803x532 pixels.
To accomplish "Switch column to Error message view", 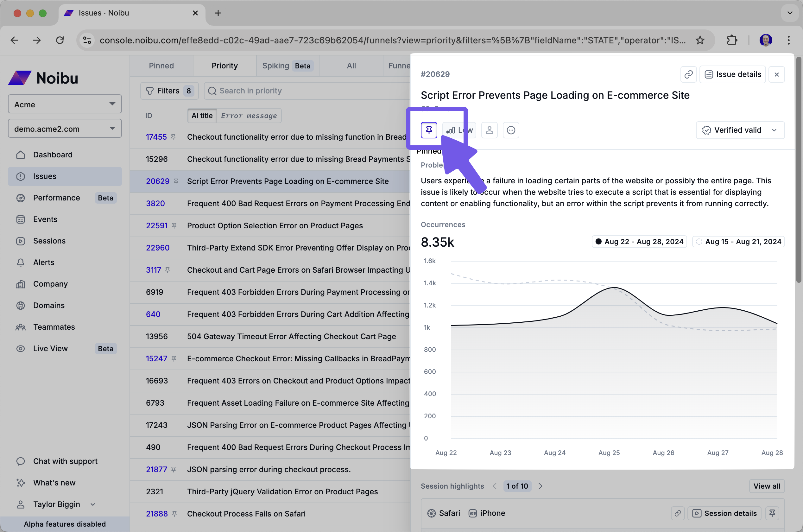I will coord(249,116).
